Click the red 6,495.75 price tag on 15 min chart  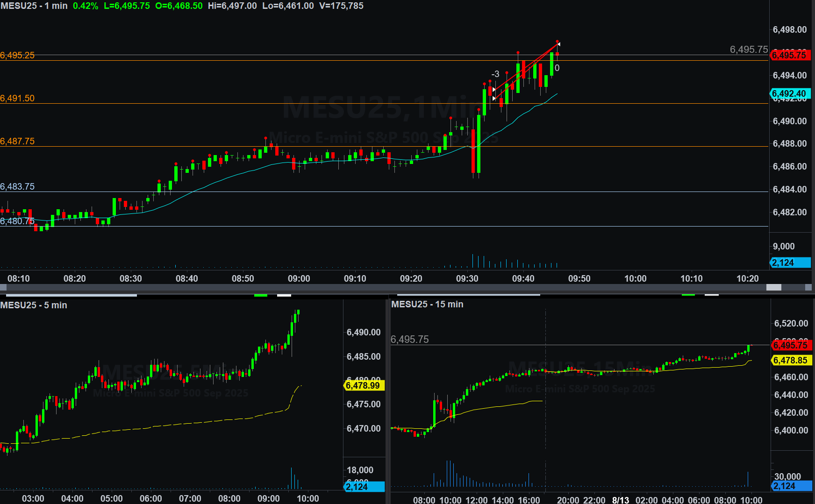click(790, 345)
